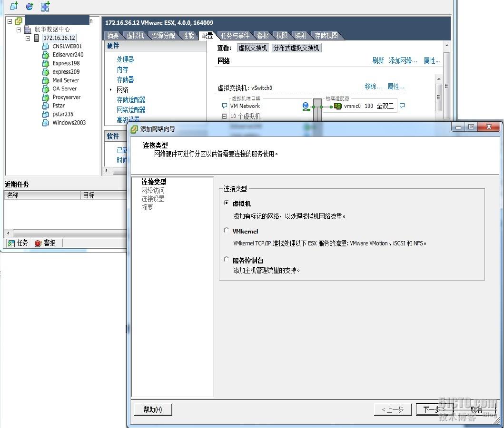Click the VM icon beside Windows2003

pyautogui.click(x=46, y=122)
